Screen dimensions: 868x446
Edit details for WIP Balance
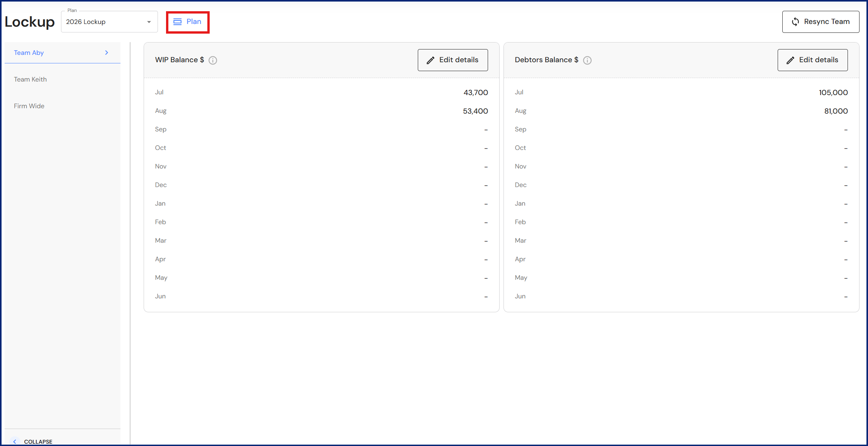click(453, 60)
